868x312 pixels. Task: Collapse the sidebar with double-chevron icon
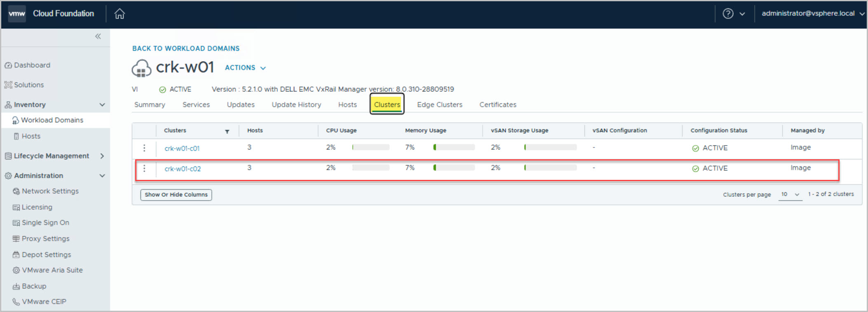pos(98,37)
